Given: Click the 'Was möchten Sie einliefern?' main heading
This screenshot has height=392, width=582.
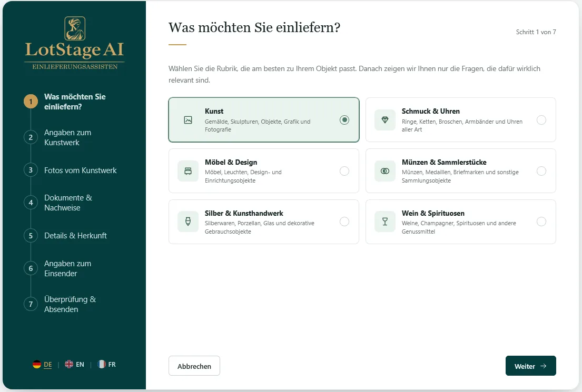Looking at the screenshot, I should point(254,27).
